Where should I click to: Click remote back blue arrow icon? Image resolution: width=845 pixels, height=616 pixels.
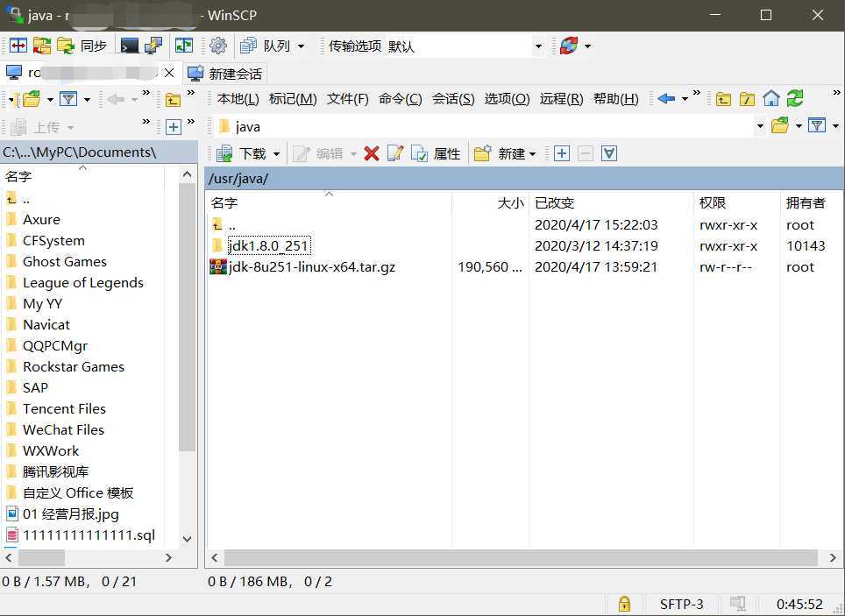[x=667, y=99]
